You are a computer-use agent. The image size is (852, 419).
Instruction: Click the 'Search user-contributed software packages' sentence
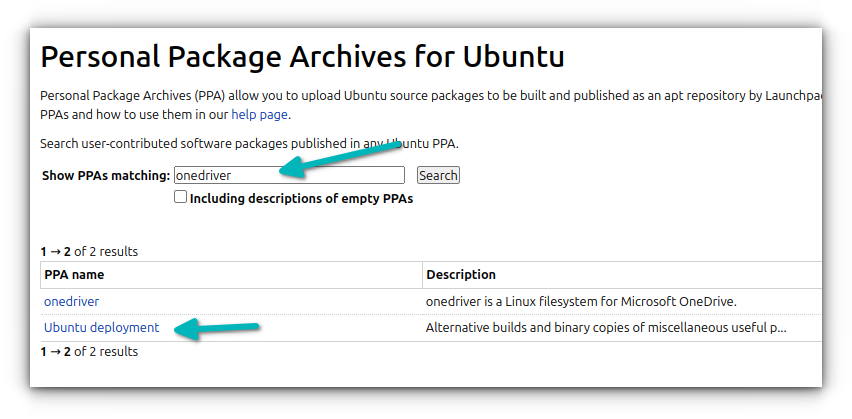pos(249,144)
